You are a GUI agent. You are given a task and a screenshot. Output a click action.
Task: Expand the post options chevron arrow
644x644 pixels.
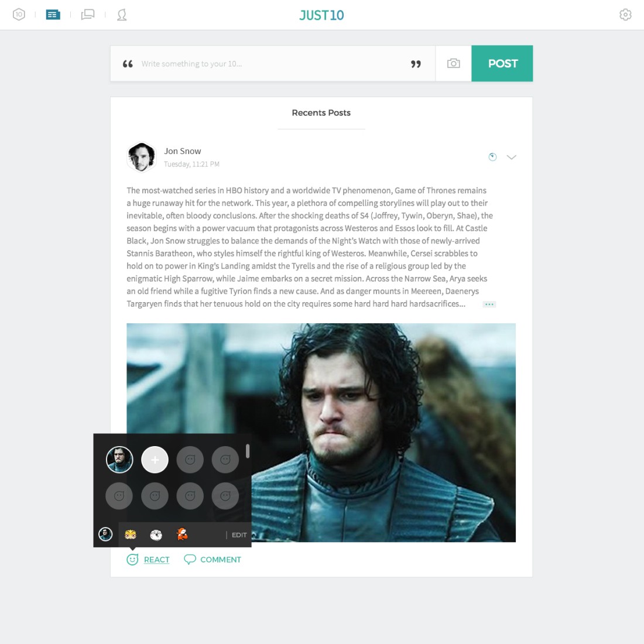click(x=511, y=157)
